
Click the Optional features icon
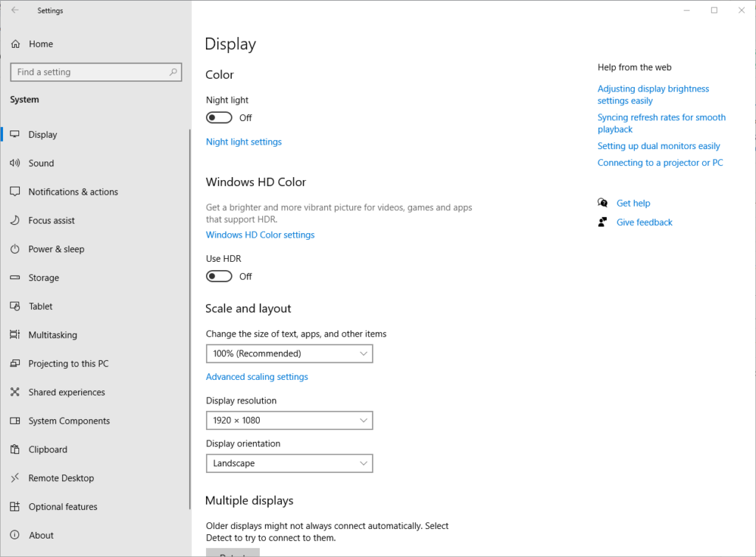pos(15,506)
